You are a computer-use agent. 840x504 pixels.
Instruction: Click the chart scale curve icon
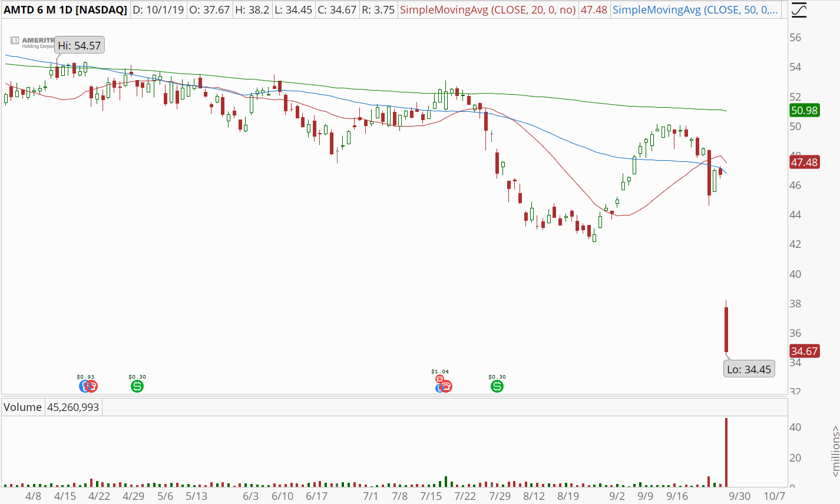(x=799, y=9)
